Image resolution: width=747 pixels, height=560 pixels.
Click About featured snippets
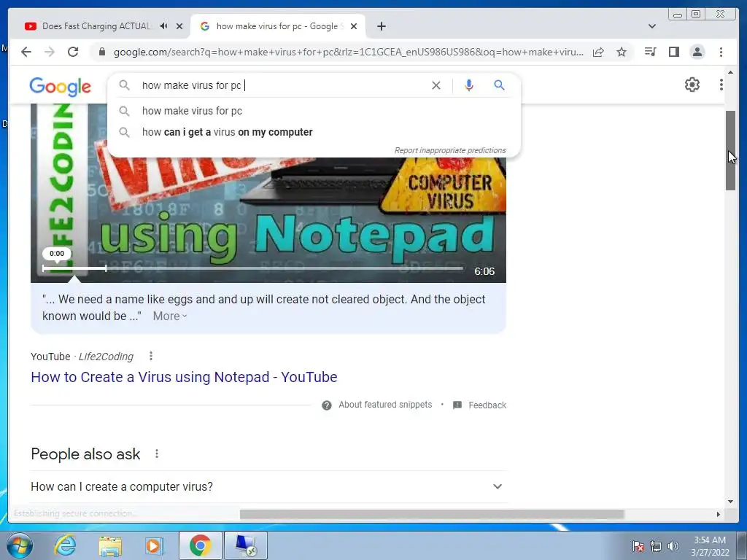(385, 405)
